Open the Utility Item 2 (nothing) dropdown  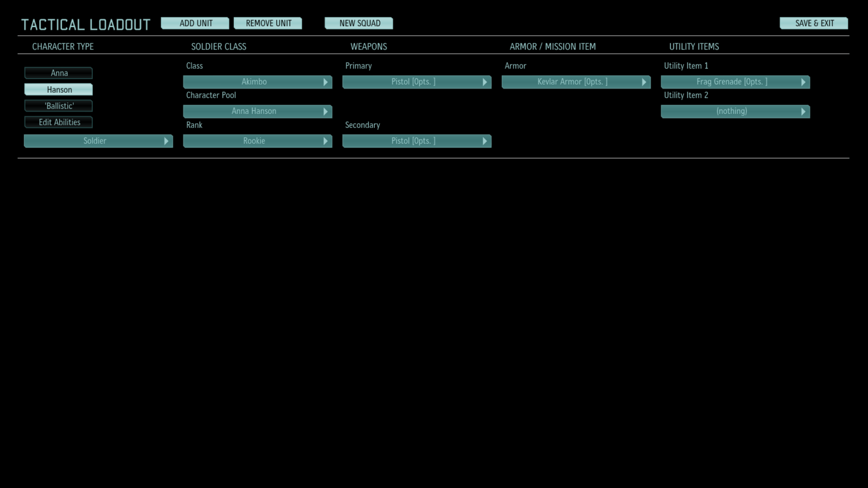click(x=736, y=111)
